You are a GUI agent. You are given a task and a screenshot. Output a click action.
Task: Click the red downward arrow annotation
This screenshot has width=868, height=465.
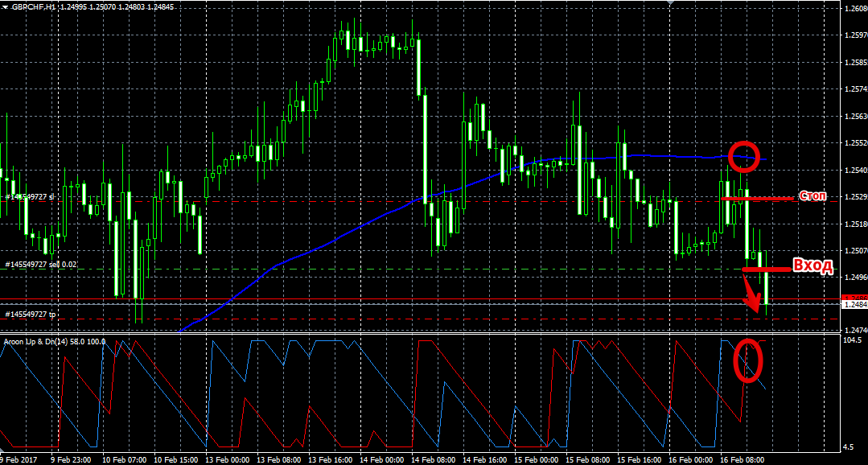(x=751, y=295)
